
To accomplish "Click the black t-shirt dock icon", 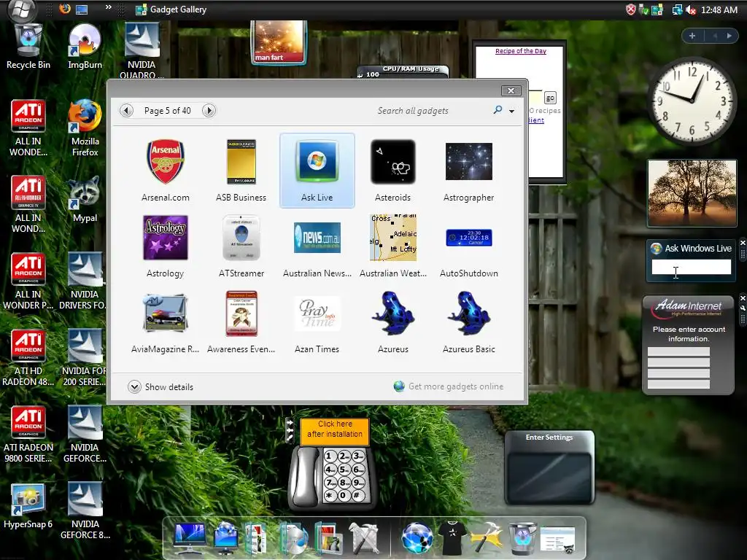I will [452, 538].
